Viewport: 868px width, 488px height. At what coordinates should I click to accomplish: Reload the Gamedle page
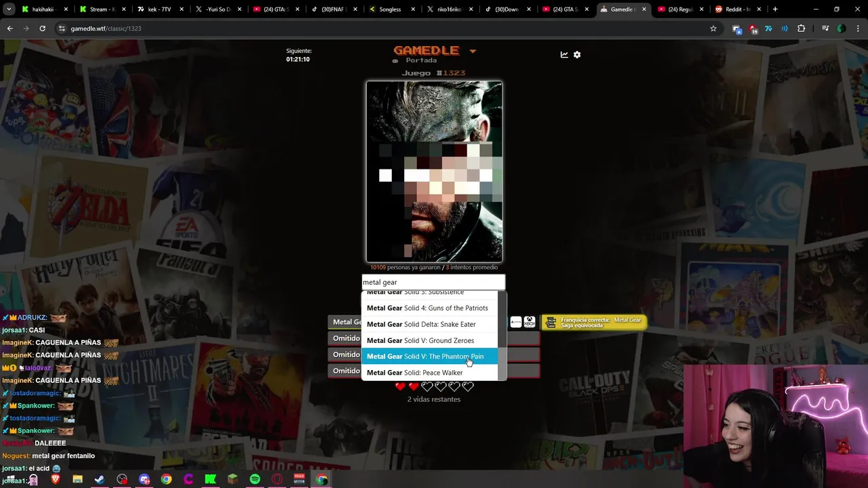42,28
